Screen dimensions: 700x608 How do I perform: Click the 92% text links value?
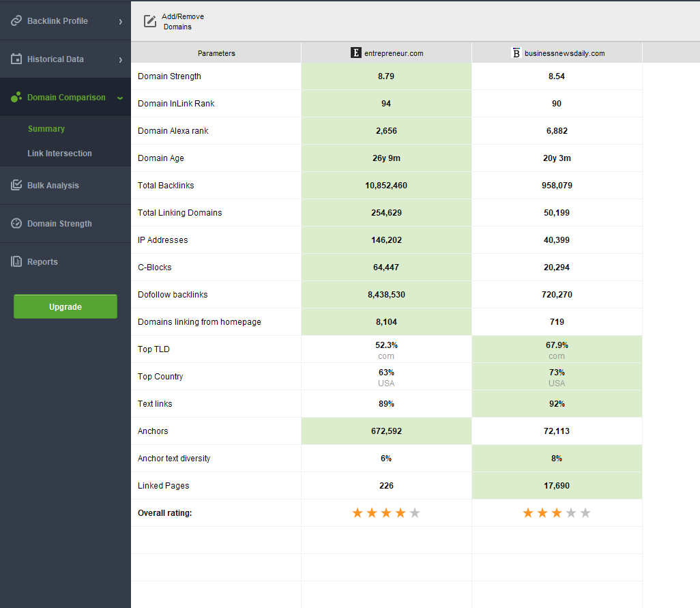pos(557,403)
